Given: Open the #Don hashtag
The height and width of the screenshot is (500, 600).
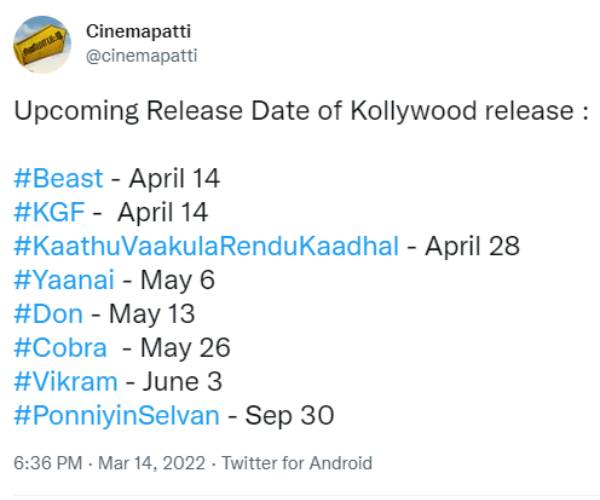Looking at the screenshot, I should [50, 314].
